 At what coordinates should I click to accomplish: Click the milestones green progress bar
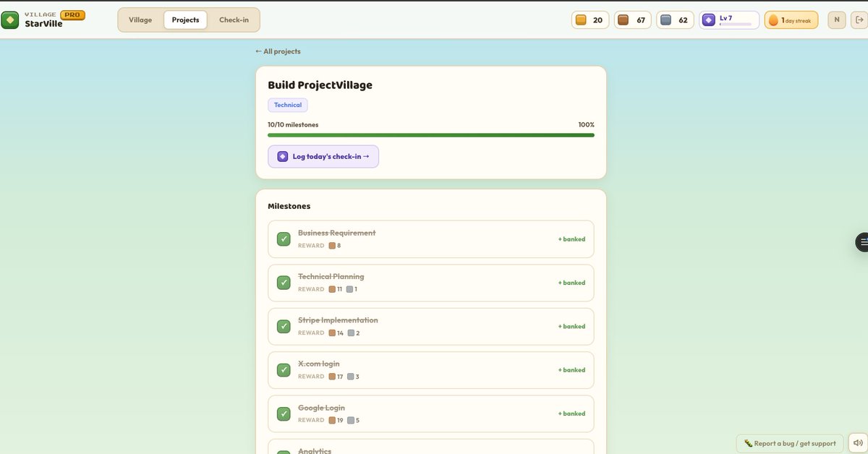(x=431, y=135)
